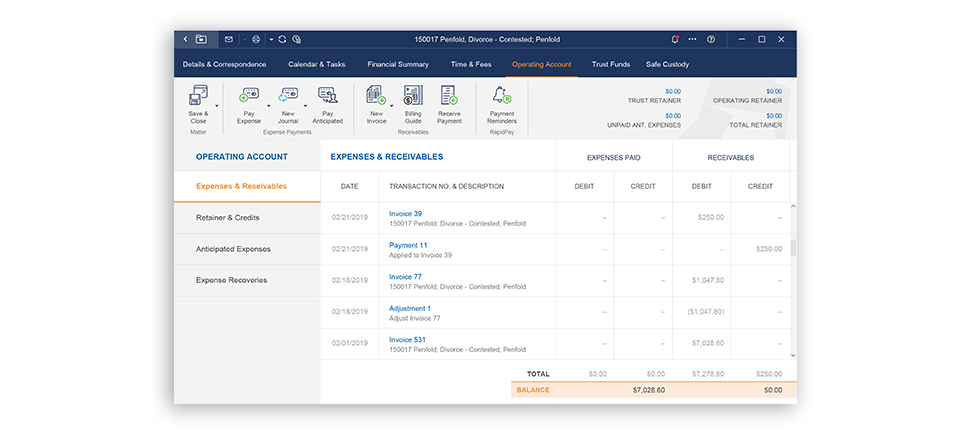Click the Total Retainer $0.00 amount
The height and width of the screenshot is (434, 970).
coord(773,116)
